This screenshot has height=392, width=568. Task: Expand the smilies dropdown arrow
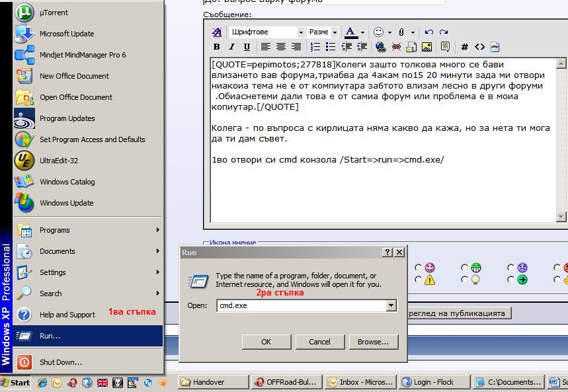click(389, 32)
